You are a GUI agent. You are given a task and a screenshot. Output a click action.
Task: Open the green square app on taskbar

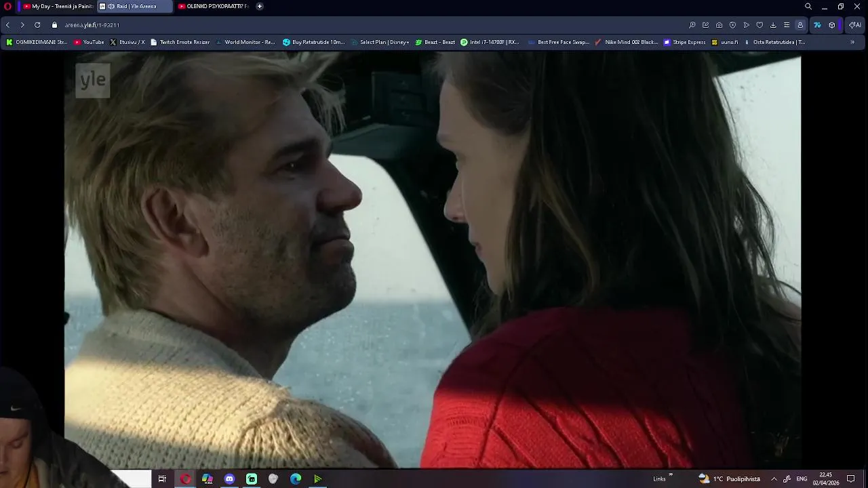click(x=252, y=479)
